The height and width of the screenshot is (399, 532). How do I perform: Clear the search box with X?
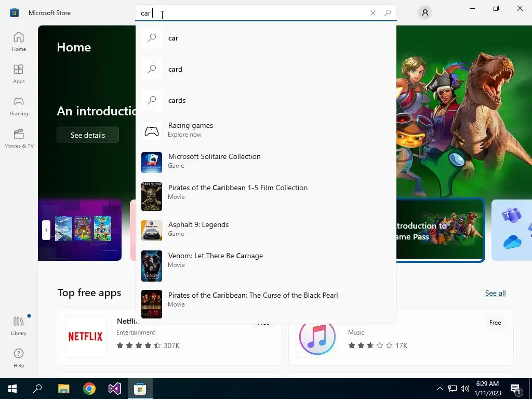pyautogui.click(x=373, y=13)
